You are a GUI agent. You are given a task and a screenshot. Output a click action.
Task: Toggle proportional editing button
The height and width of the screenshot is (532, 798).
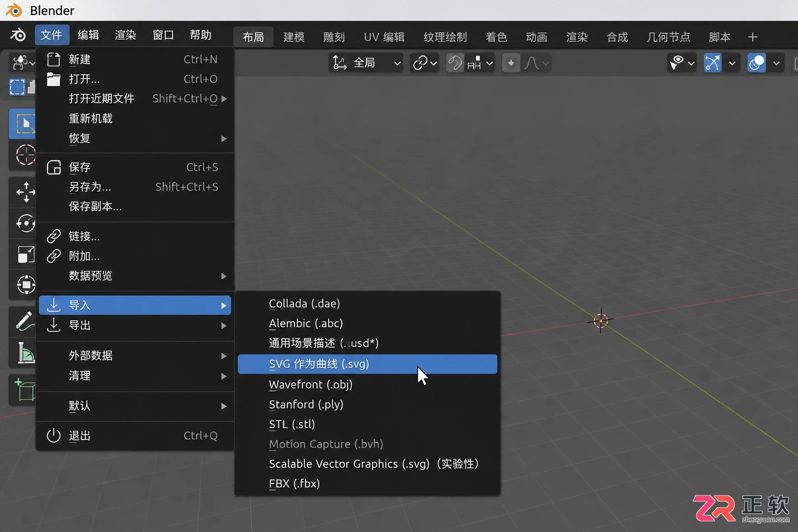pos(511,63)
